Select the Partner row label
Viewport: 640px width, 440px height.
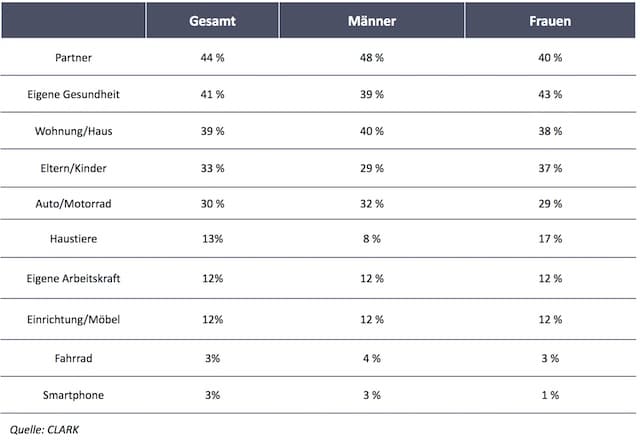[74, 59]
